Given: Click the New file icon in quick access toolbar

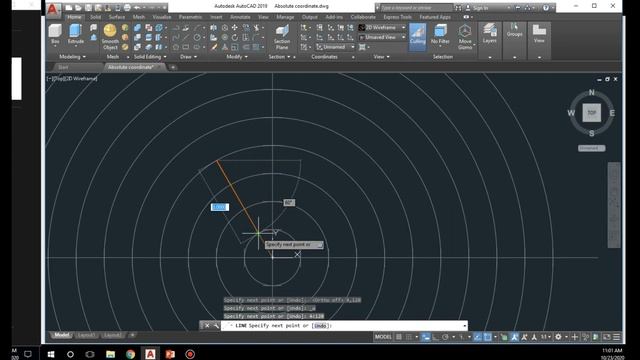Looking at the screenshot, I should (x=69, y=8).
